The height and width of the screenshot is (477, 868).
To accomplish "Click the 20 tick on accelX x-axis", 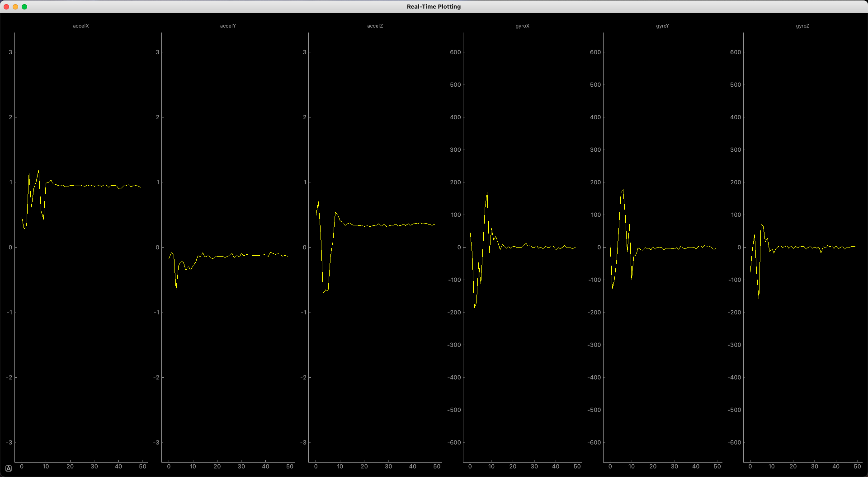I will pyautogui.click(x=70, y=467).
